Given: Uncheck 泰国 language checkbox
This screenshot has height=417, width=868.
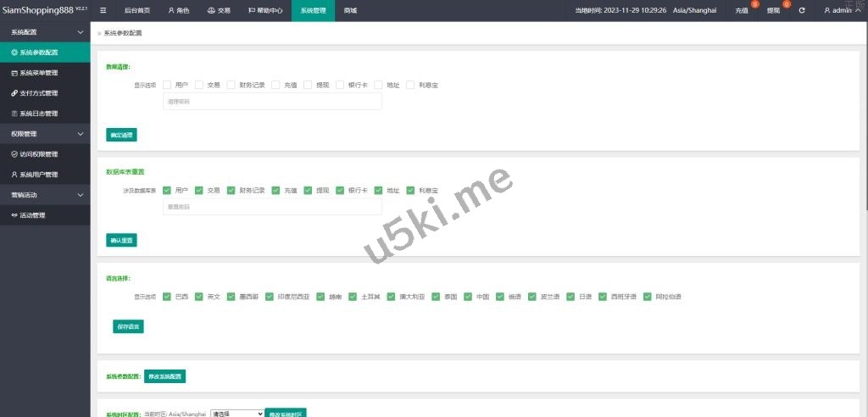Looking at the screenshot, I should click(x=434, y=297).
